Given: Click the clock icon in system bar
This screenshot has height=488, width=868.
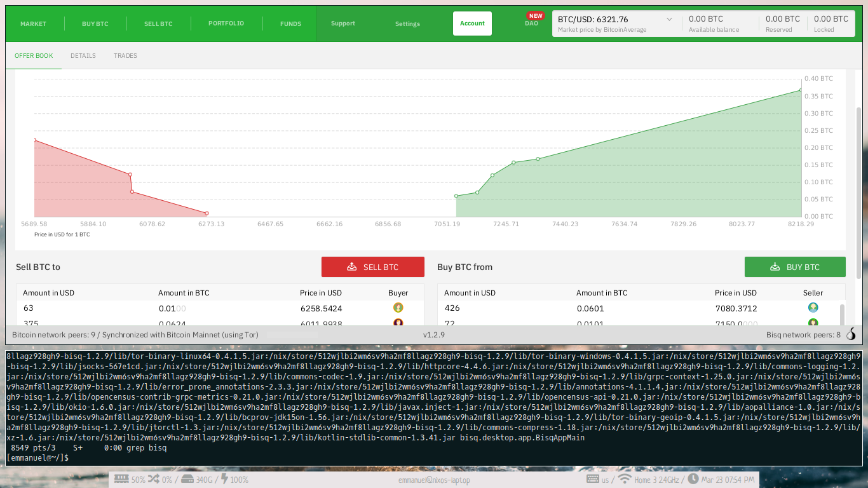Looking at the screenshot, I should [693, 479].
